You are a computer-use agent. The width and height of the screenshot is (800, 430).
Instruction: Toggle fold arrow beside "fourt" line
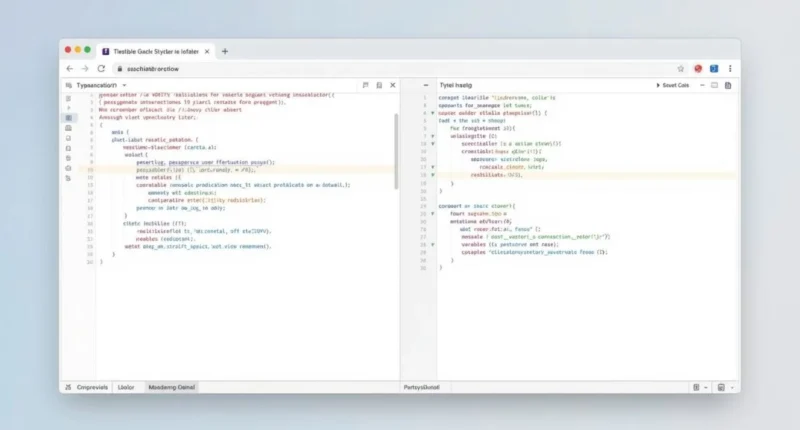pyautogui.click(x=433, y=214)
